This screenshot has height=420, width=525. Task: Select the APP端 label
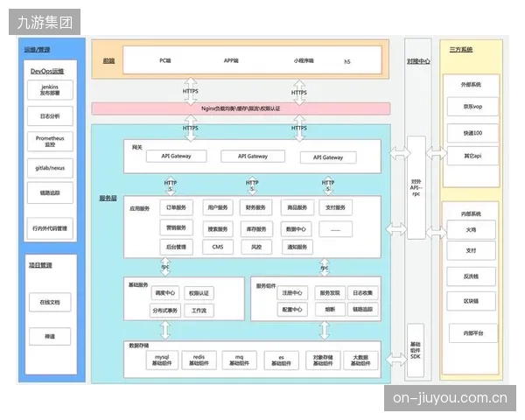[x=231, y=60]
